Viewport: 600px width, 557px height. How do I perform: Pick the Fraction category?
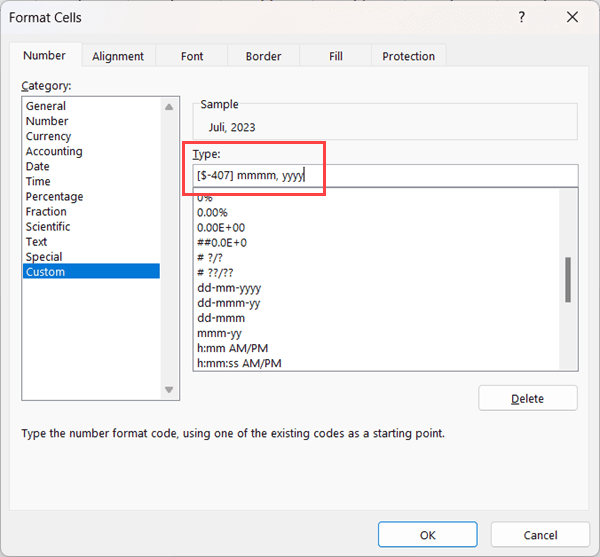click(91, 212)
